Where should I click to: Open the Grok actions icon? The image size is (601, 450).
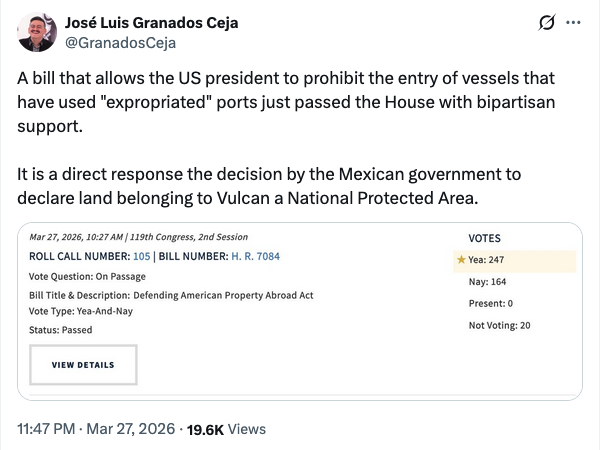(546, 22)
